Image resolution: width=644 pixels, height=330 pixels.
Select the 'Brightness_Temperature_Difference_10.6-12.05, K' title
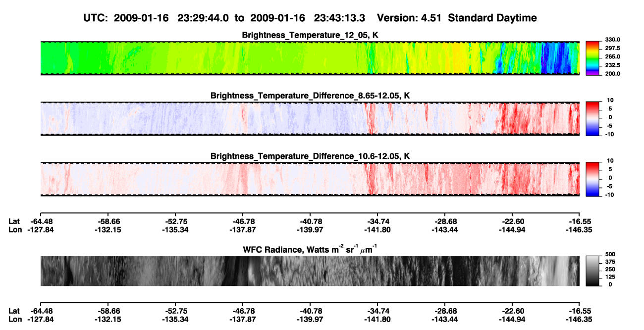[x=310, y=156]
